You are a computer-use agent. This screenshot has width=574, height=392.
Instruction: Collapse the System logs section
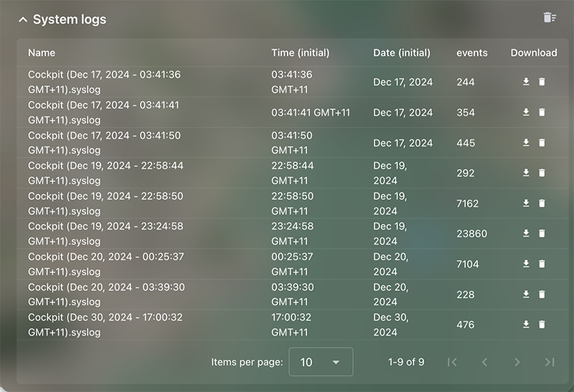pyautogui.click(x=23, y=19)
